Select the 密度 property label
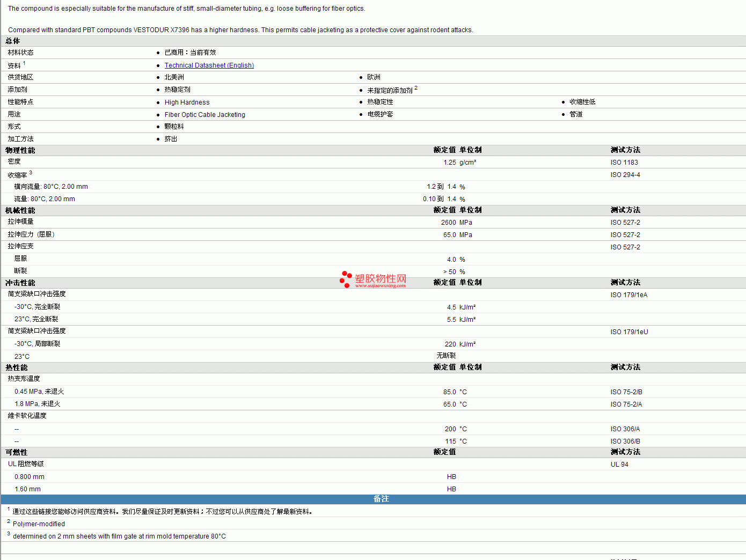This screenshot has width=746, height=560. [x=14, y=161]
